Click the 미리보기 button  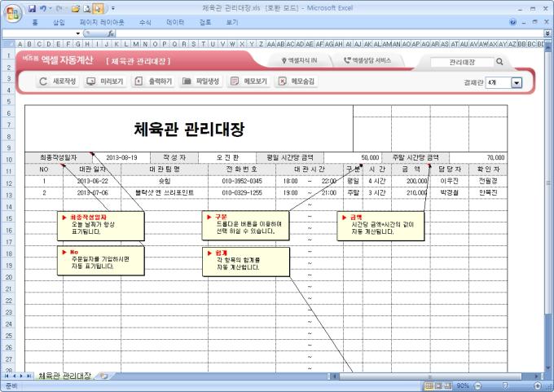pyautogui.click(x=105, y=81)
